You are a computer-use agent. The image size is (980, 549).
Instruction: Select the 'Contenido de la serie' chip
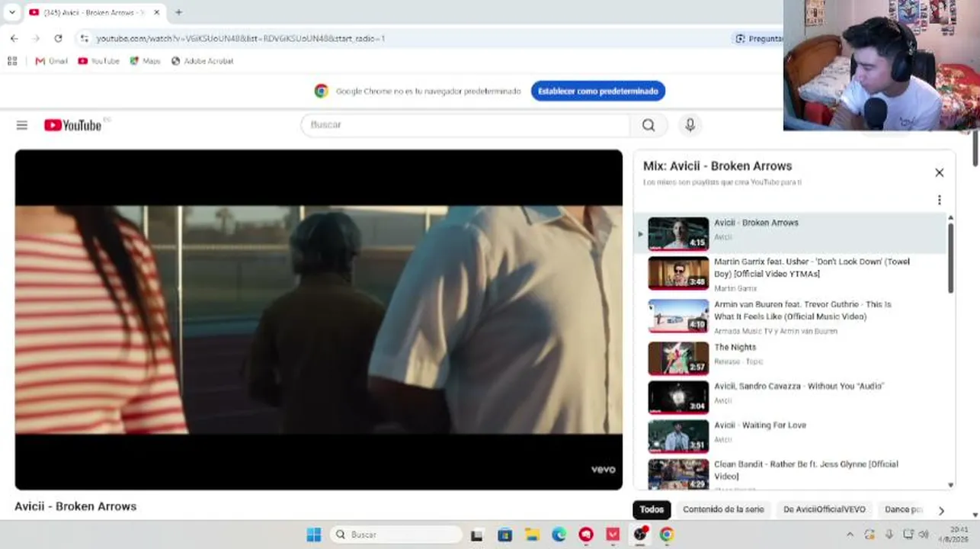point(723,509)
